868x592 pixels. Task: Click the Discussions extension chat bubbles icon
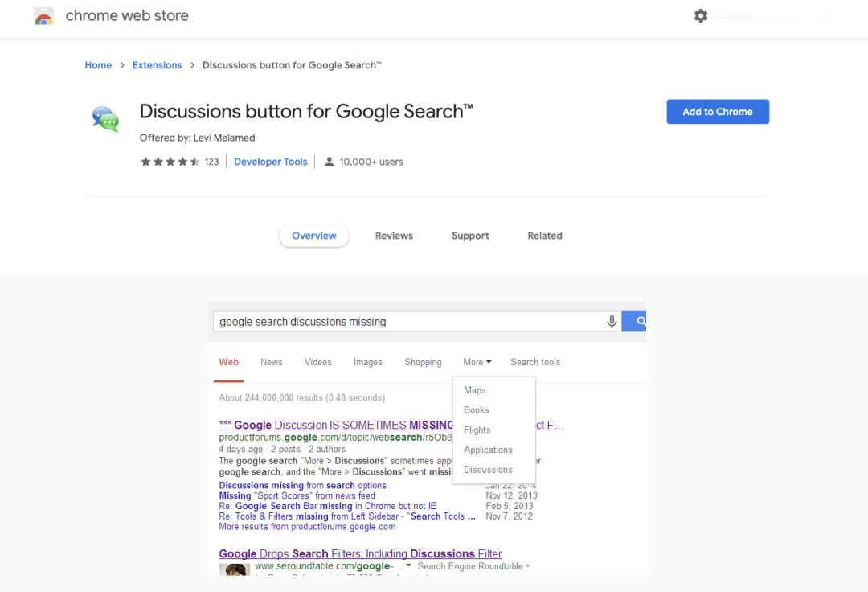(x=106, y=119)
